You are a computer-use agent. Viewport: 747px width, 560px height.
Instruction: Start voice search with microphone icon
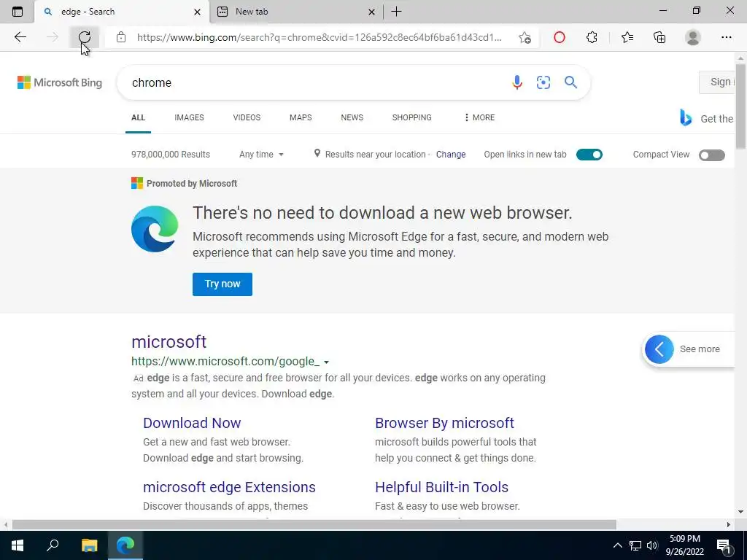517,82
